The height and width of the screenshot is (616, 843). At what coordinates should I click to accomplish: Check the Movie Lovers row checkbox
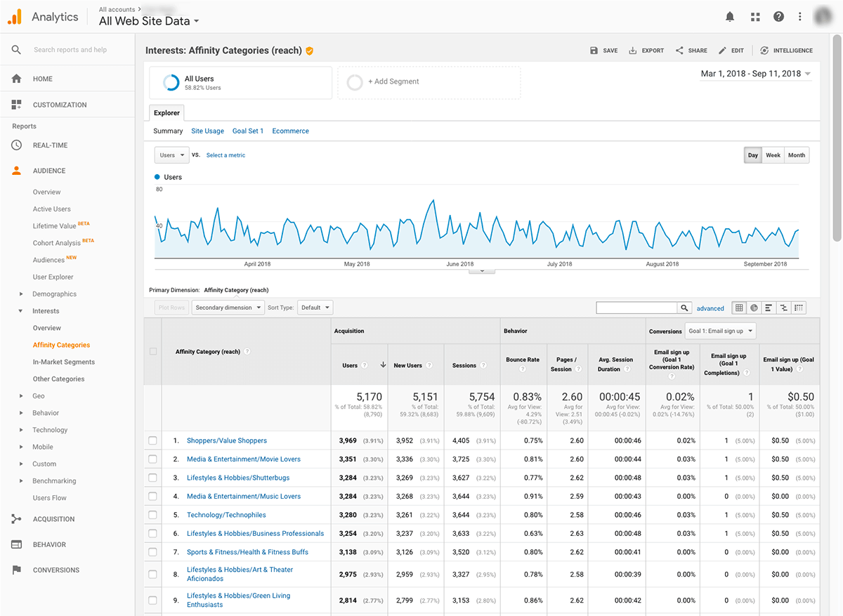153,459
